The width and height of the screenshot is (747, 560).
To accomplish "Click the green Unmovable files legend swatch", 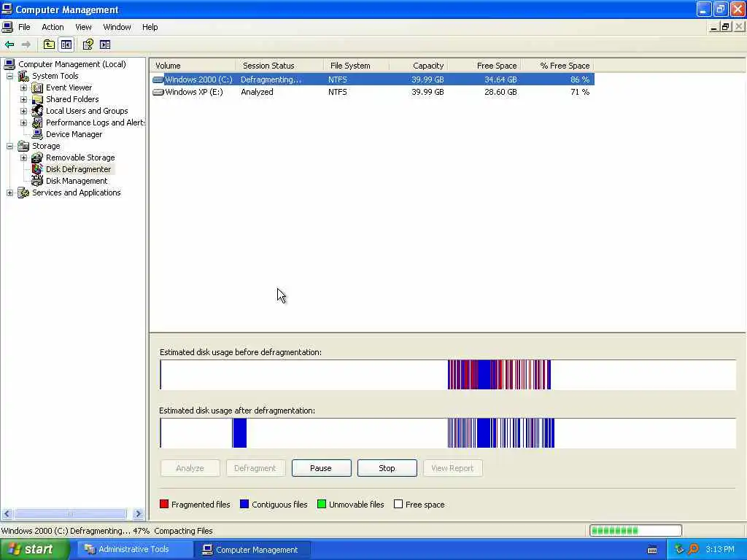I will [x=322, y=505].
